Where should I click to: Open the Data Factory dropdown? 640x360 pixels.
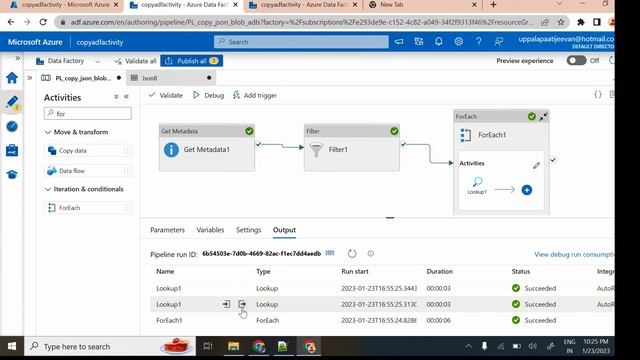68,61
